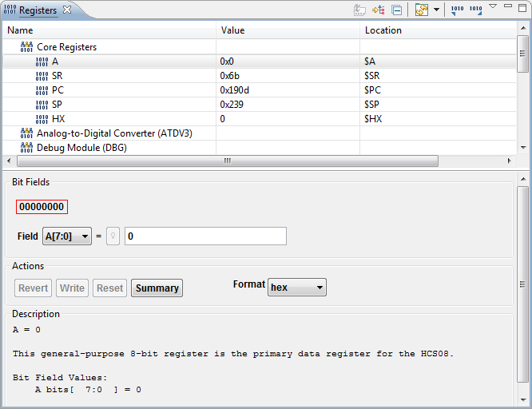
Task: Click the 00000000 bit field display
Action: pos(42,207)
